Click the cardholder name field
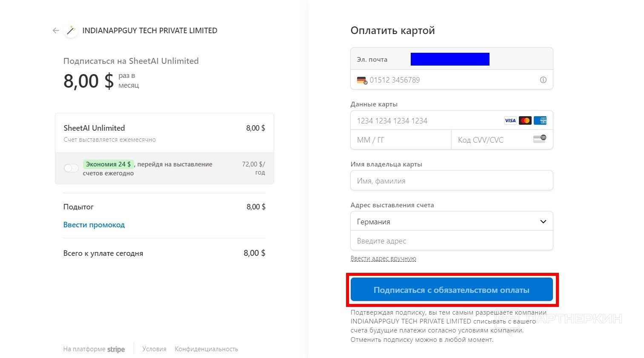644x358 pixels. coord(451,181)
